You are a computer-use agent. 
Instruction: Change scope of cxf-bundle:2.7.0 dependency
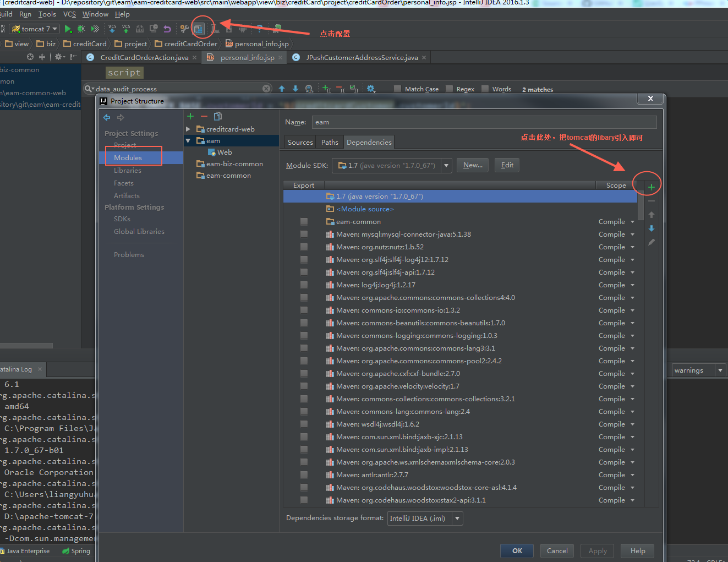pos(616,373)
